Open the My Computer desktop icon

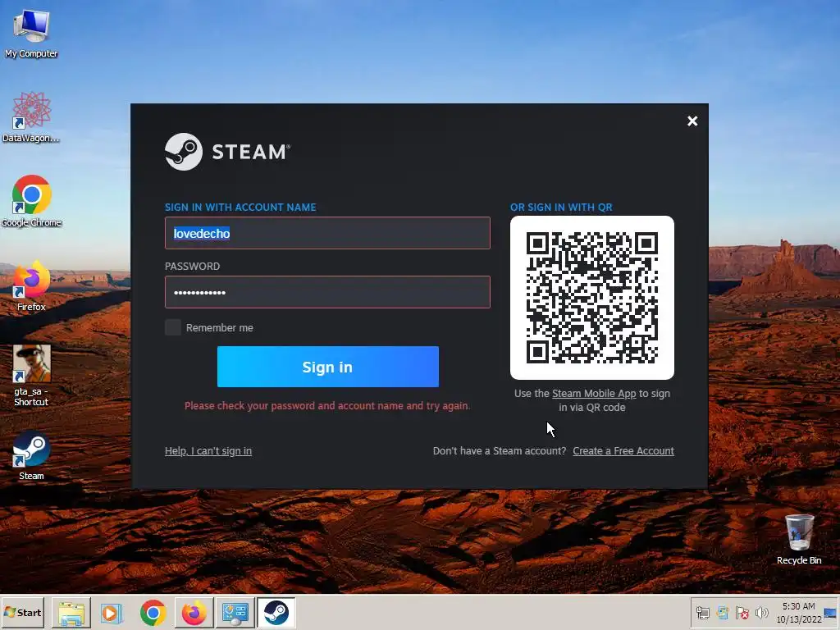tap(31, 32)
